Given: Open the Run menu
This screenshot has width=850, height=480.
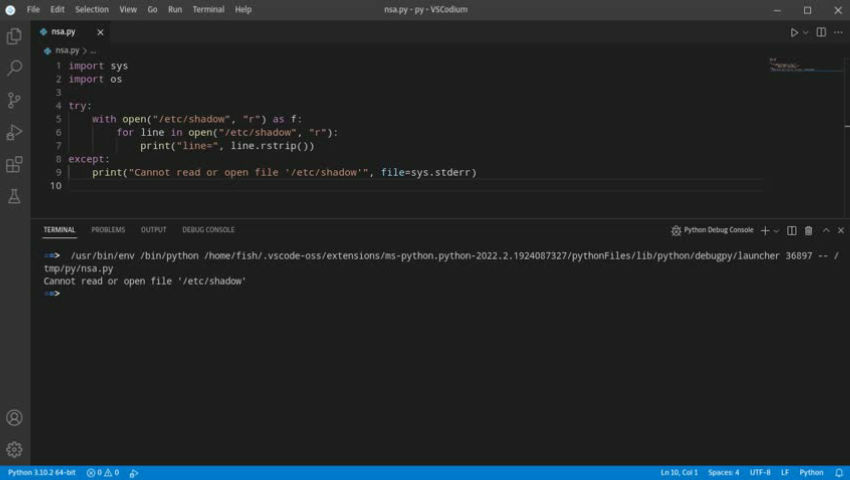Looking at the screenshot, I should pos(175,10).
